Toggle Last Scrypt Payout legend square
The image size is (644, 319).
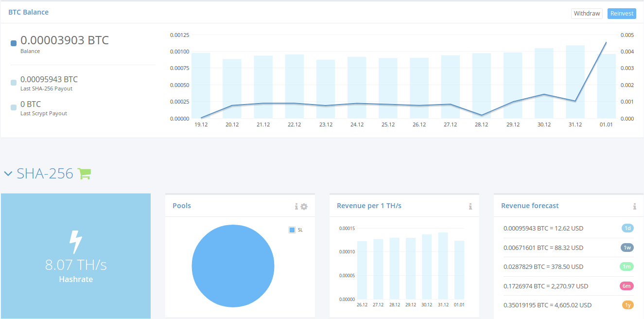(x=14, y=107)
